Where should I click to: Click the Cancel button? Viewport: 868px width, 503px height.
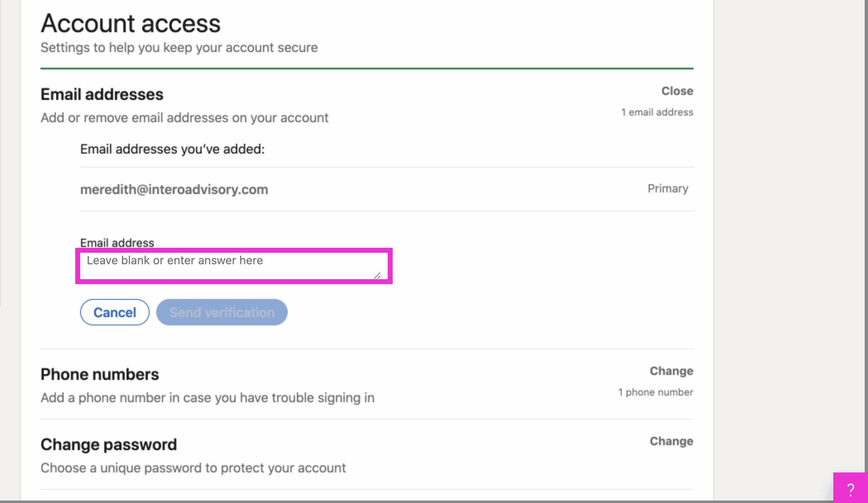(x=115, y=312)
